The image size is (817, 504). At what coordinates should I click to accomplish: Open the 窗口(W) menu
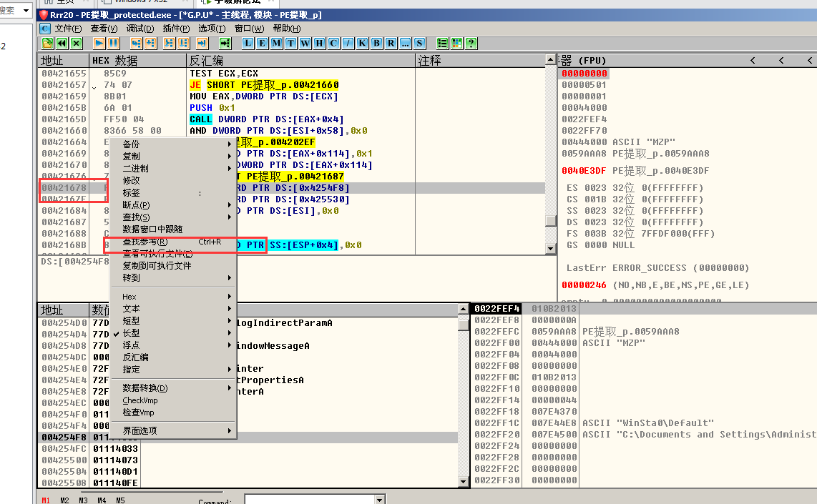(249, 28)
